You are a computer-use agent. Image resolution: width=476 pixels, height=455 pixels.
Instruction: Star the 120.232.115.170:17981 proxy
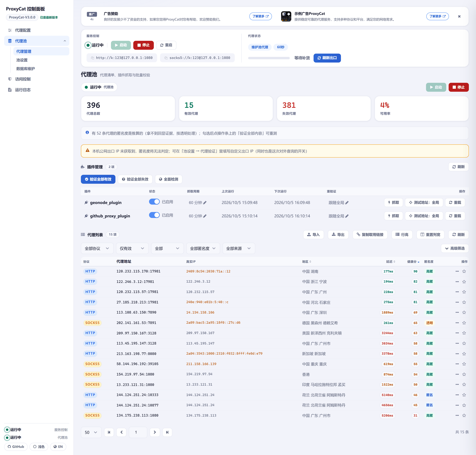click(x=464, y=271)
